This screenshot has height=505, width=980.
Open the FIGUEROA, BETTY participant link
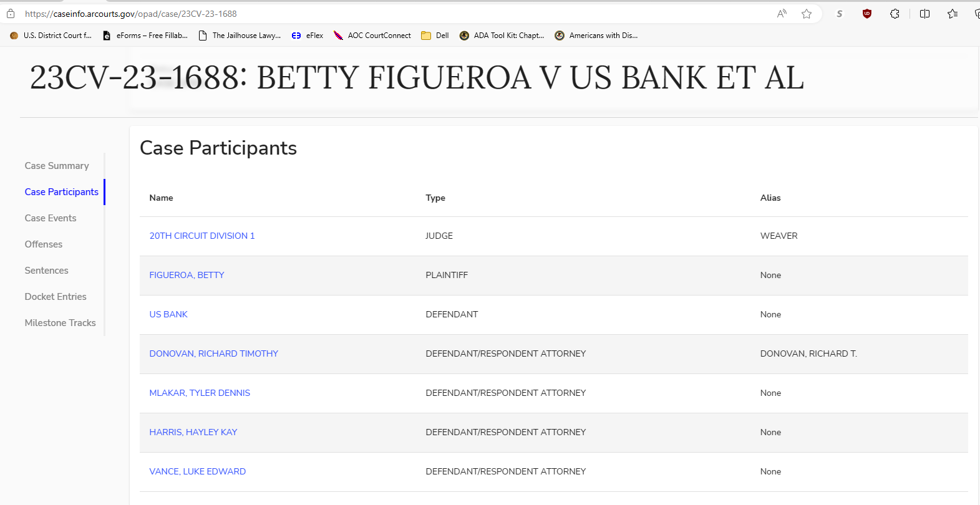pos(187,275)
